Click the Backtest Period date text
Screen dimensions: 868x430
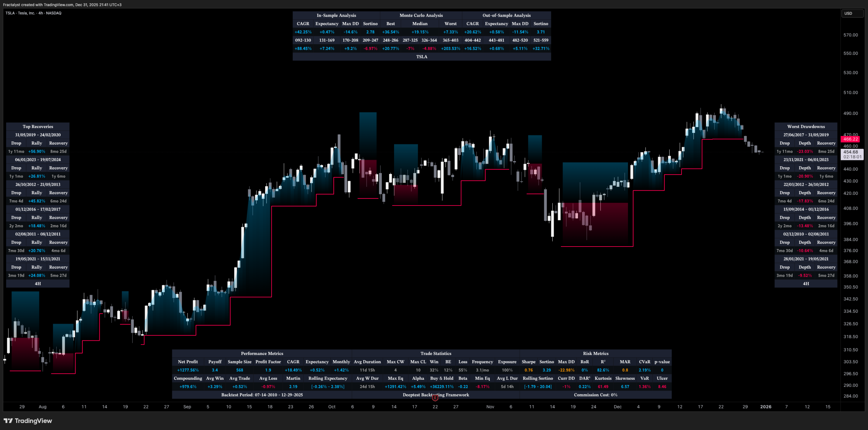tap(262, 395)
